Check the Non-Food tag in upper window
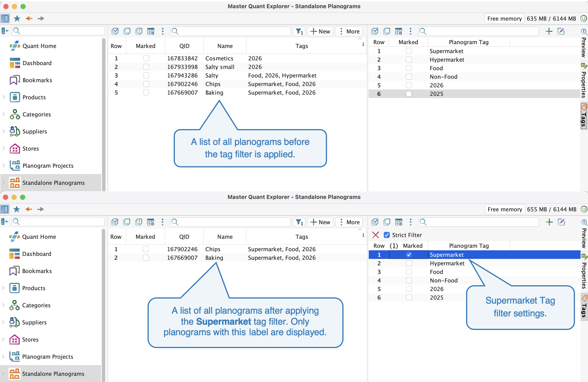This screenshot has height=382, width=588. click(409, 77)
